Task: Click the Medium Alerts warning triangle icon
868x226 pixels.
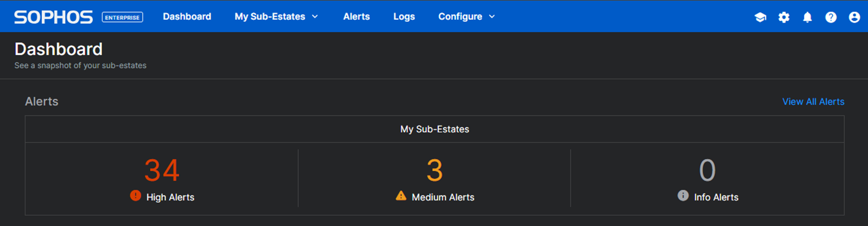Action: 401,196
